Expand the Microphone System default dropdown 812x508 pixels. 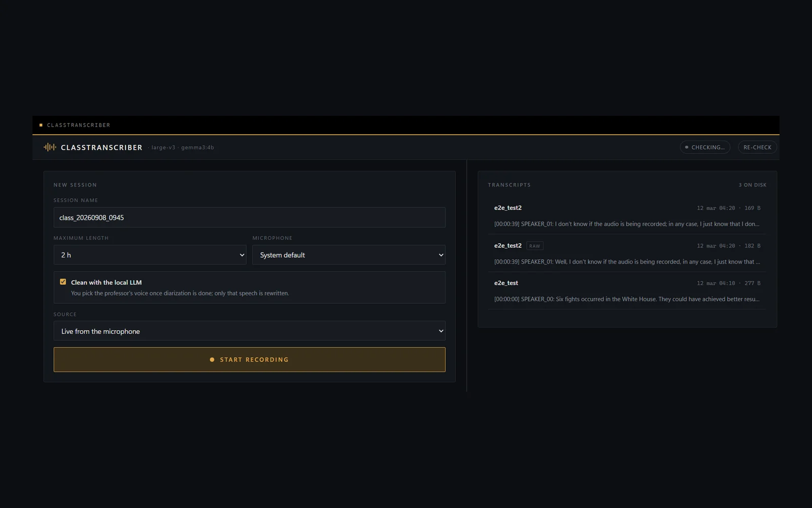click(x=349, y=255)
